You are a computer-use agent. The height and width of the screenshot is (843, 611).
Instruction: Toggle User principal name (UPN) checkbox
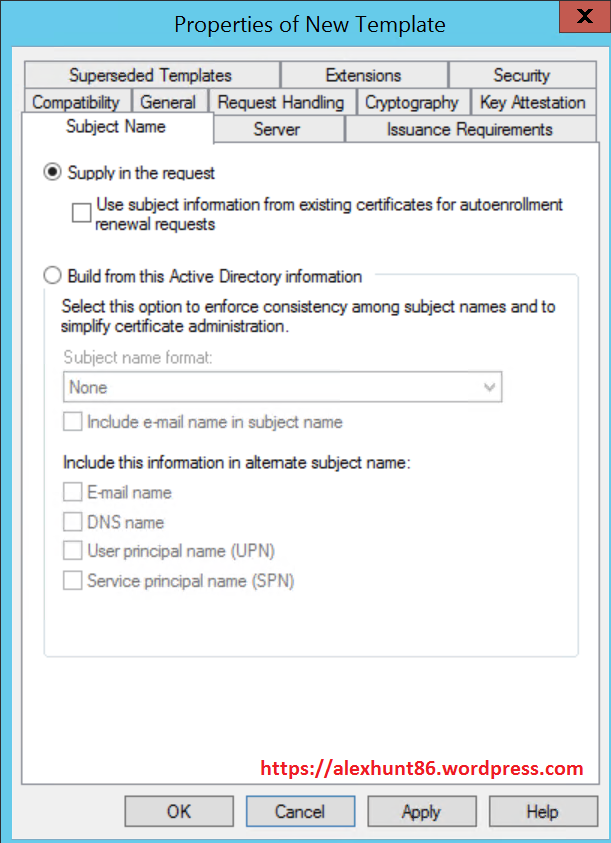pos(73,551)
